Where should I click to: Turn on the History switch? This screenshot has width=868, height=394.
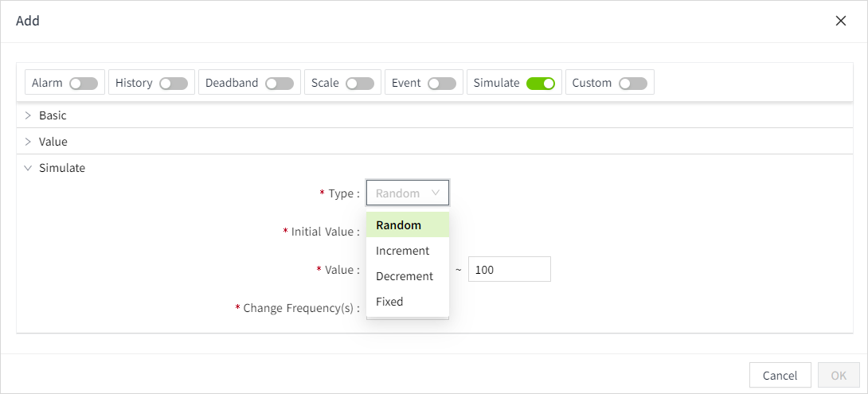tap(174, 83)
